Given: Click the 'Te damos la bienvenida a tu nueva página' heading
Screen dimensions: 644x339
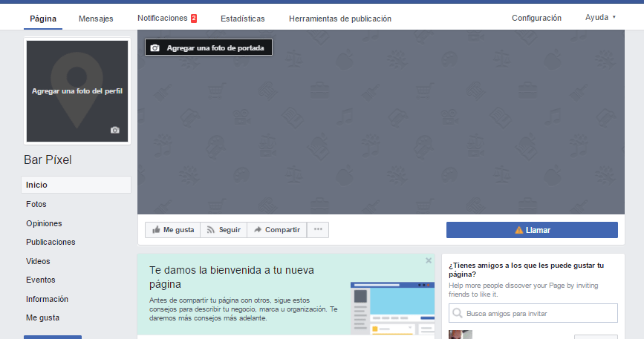Looking at the screenshot, I should (232, 277).
